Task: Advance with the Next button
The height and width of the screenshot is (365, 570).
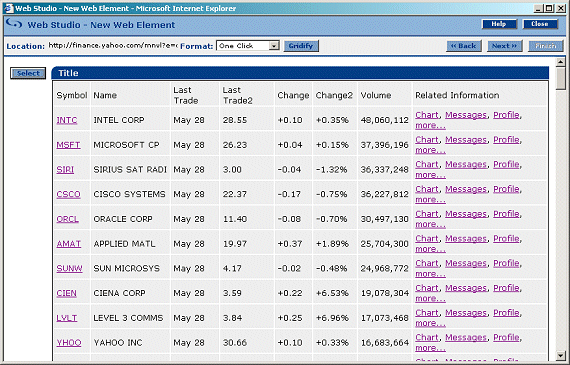Action: [504, 46]
